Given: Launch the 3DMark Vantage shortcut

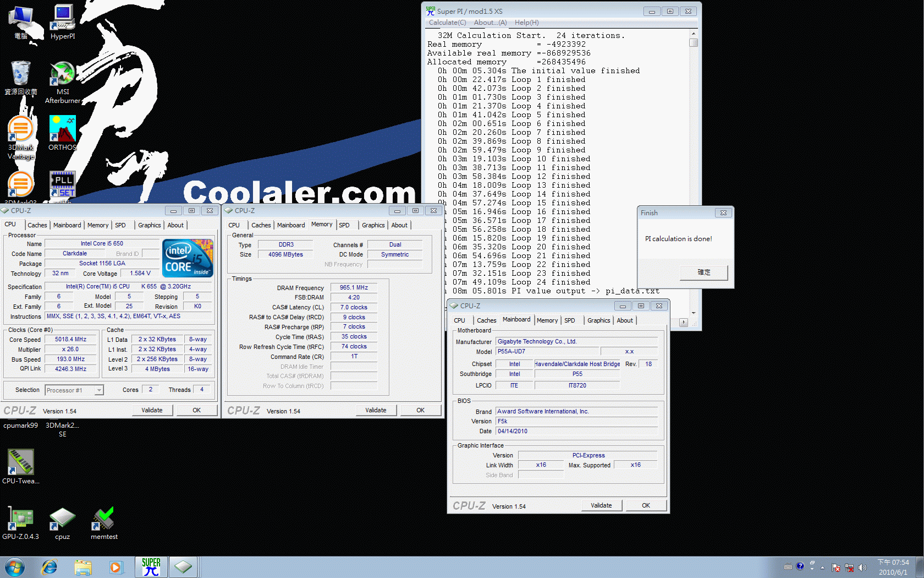Looking at the screenshot, I should pos(21,138).
